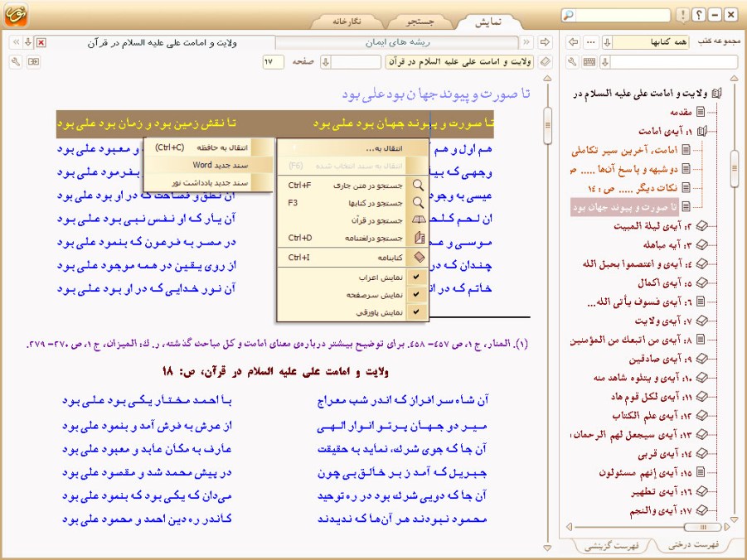
Task: Switch to the فهرست گزینشی bottom tab
Action: coord(611,546)
